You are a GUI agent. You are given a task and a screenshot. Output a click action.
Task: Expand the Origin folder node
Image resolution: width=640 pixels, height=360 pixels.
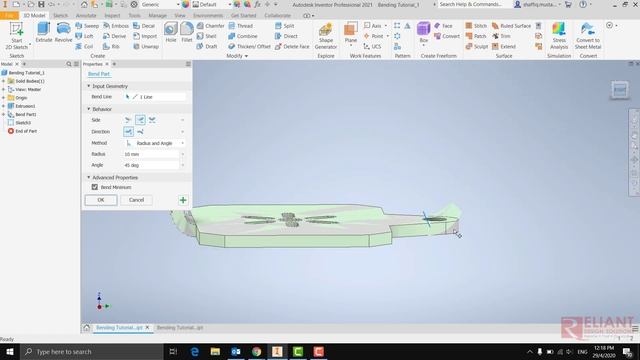click(4, 98)
